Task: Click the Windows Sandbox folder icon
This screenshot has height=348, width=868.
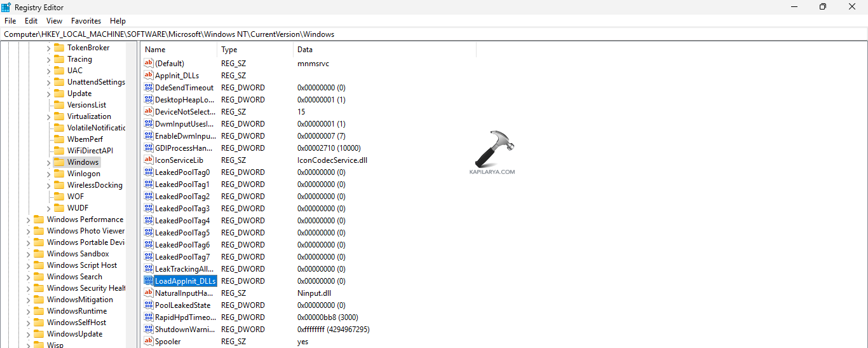Action: pyautogui.click(x=39, y=254)
